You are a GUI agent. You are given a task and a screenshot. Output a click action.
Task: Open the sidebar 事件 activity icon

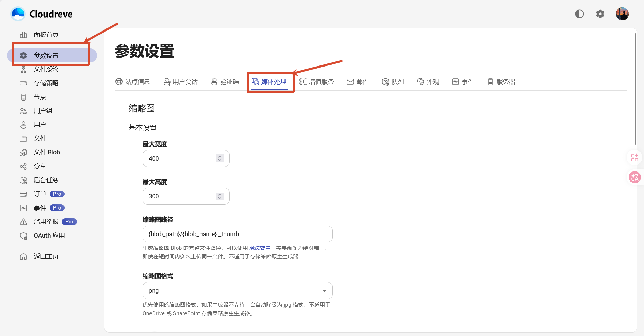(24, 208)
